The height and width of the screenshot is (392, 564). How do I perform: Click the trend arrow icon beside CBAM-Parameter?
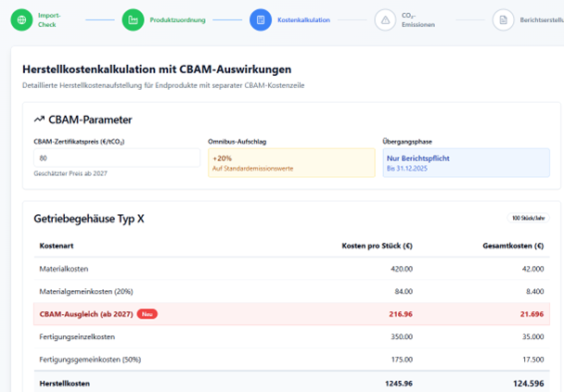click(39, 120)
